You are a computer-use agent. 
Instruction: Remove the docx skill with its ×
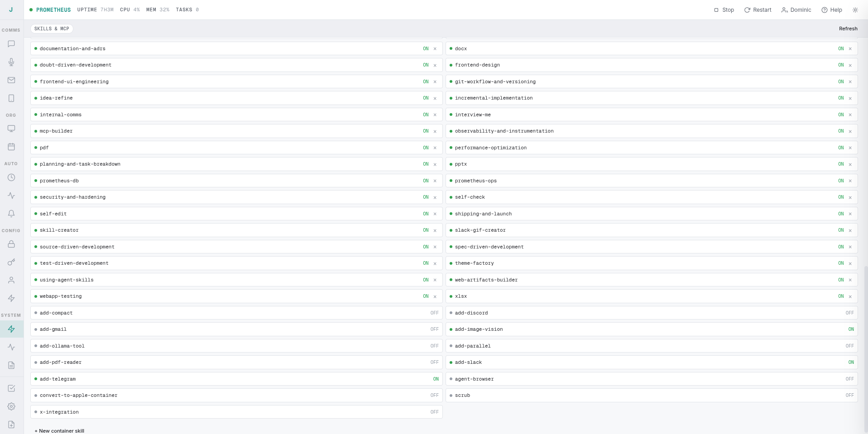(x=850, y=49)
